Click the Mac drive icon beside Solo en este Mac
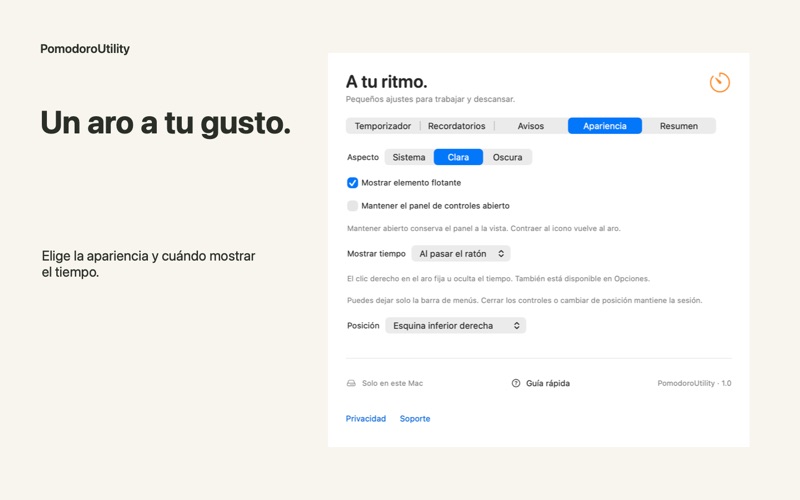Image resolution: width=800 pixels, height=500 pixels. click(351, 383)
